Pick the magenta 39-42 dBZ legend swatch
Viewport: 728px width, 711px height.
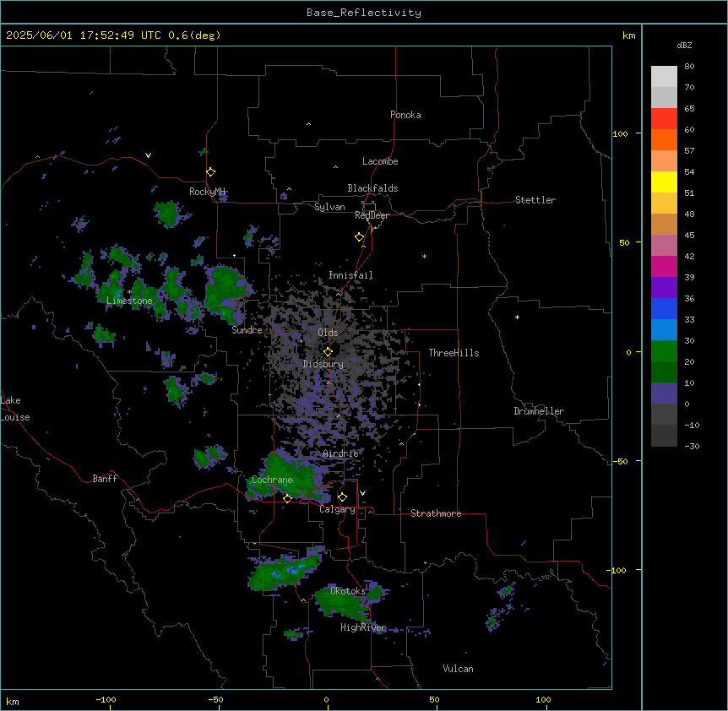click(x=664, y=266)
